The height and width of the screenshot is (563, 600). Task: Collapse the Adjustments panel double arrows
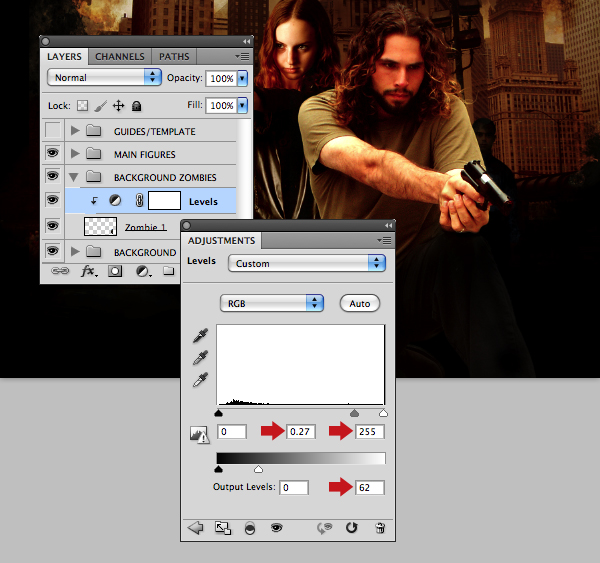(x=388, y=225)
